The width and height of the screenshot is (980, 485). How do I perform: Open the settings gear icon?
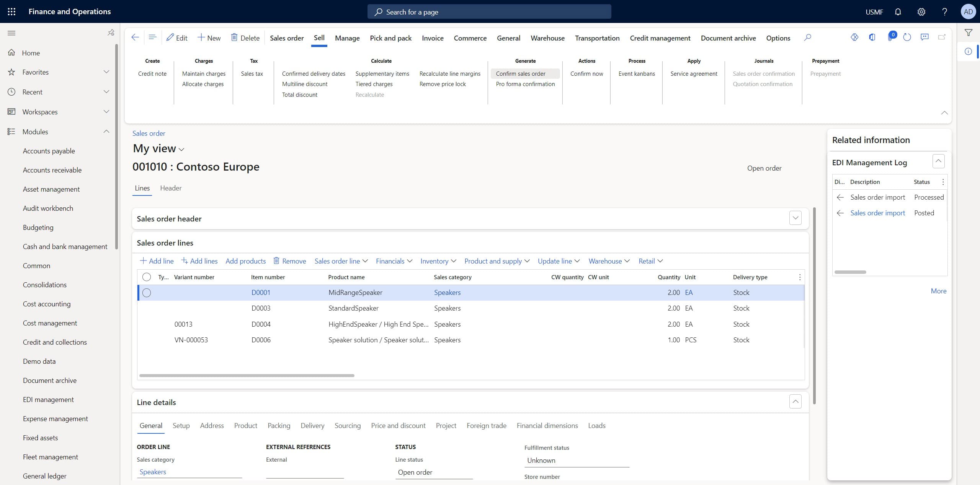(921, 12)
